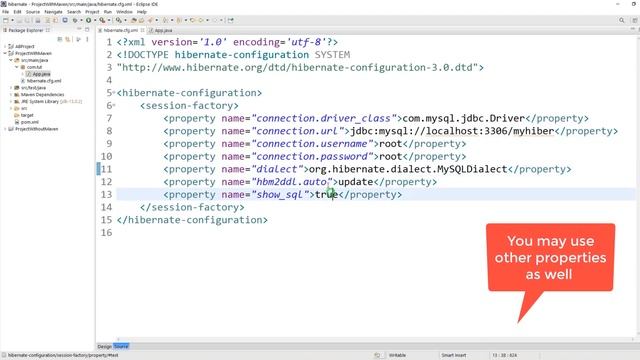Expand JRE System Library node

[x=11, y=102]
